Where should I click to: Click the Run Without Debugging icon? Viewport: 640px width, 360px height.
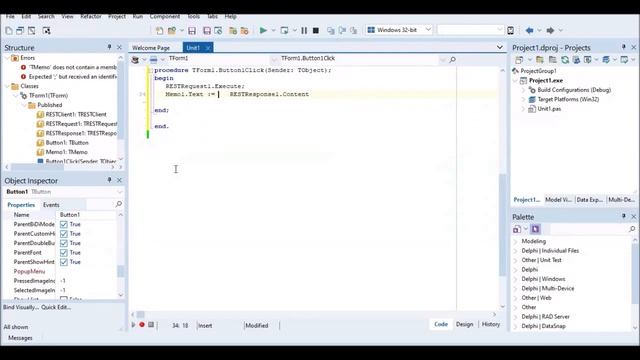point(284,31)
